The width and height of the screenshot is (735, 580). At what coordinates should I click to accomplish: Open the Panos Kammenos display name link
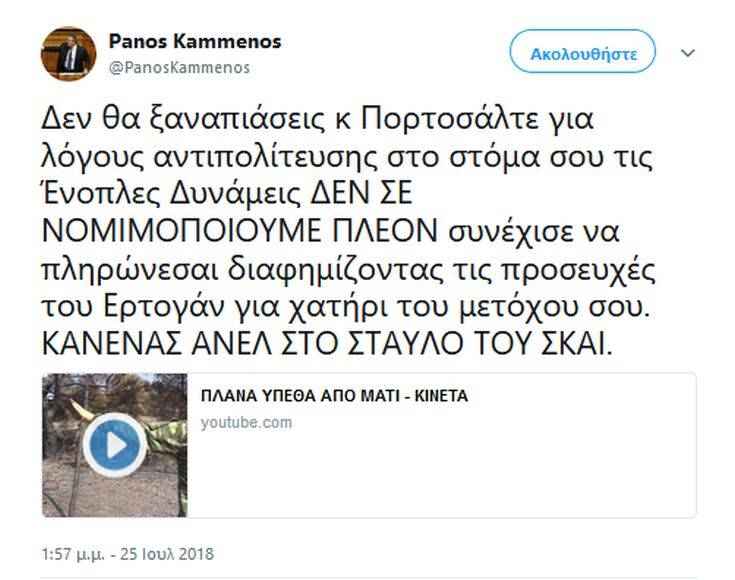195,41
